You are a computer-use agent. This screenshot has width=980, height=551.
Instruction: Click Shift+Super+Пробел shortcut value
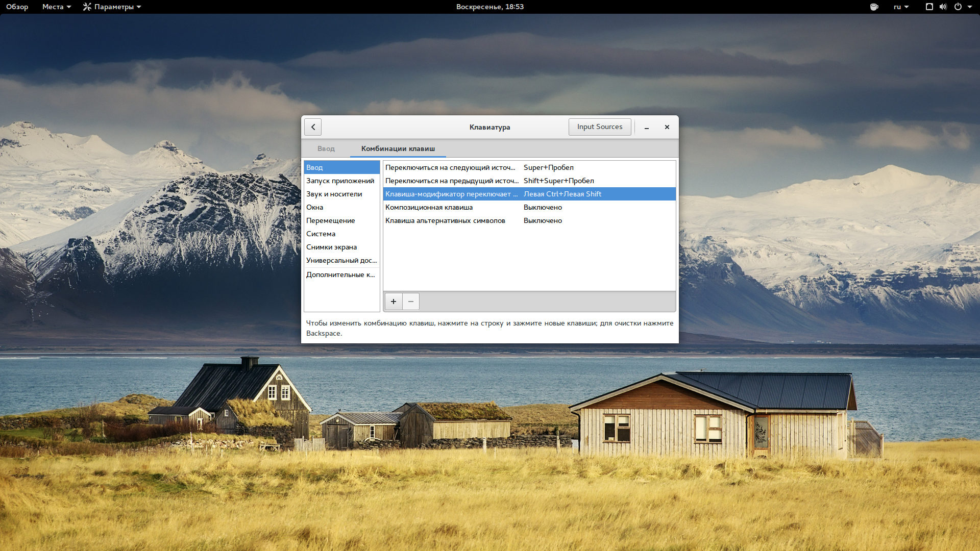point(559,181)
